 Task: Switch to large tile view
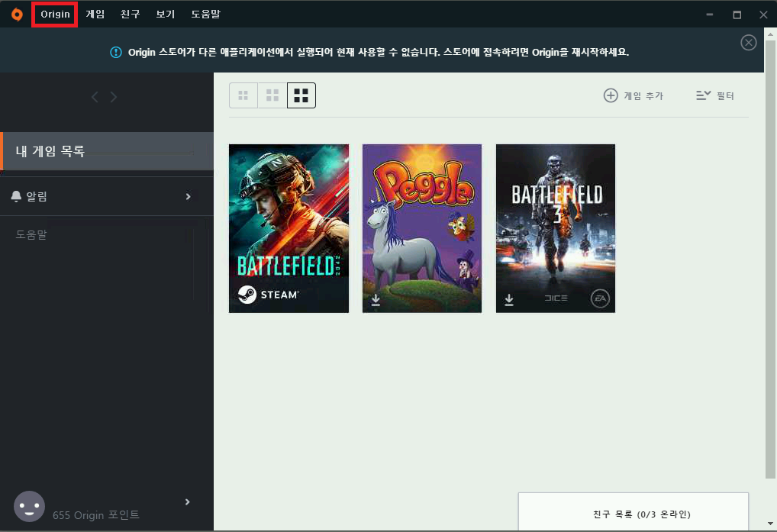[x=301, y=95]
